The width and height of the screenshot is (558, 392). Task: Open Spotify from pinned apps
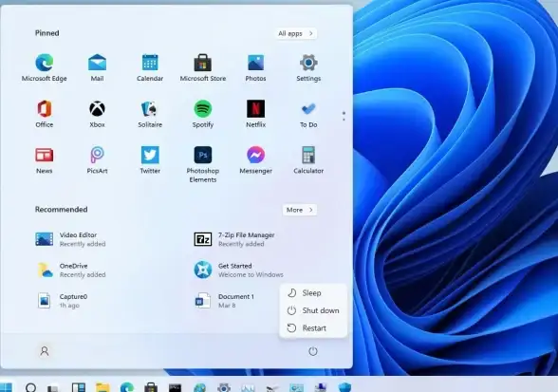click(x=203, y=114)
